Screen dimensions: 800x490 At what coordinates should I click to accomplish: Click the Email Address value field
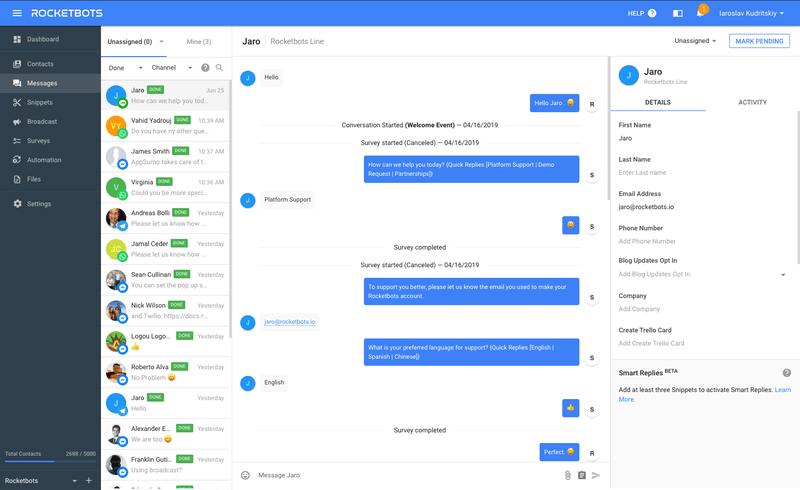tap(702, 207)
